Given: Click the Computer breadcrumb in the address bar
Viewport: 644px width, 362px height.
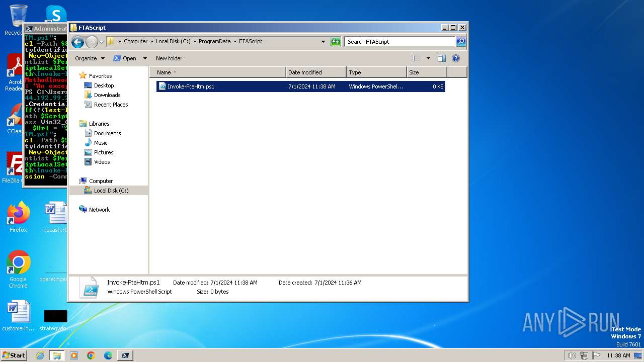Looking at the screenshot, I should point(135,42).
